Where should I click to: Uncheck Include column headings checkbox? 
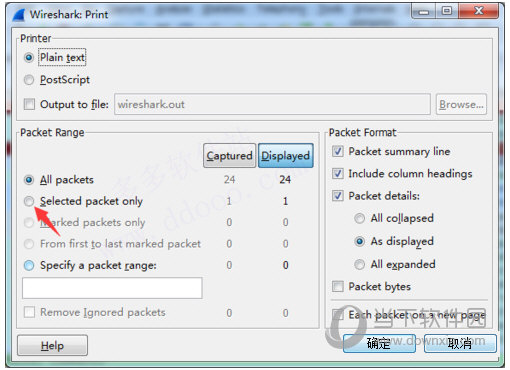pyautogui.click(x=338, y=174)
